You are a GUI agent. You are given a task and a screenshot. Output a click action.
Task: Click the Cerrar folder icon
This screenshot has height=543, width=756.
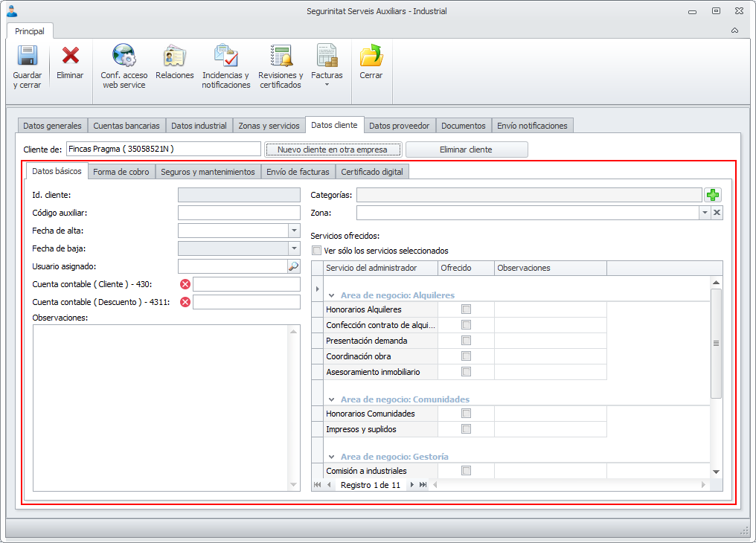click(371, 57)
